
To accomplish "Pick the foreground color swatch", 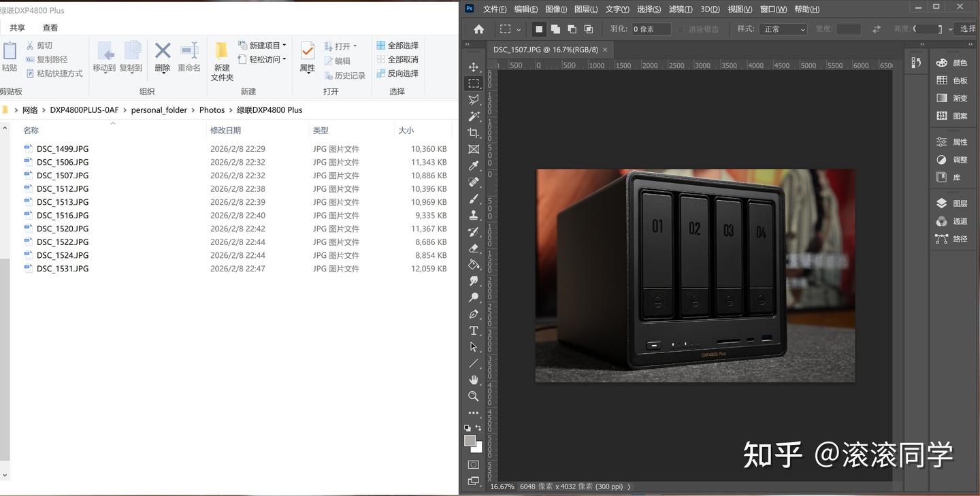I will click(470, 441).
